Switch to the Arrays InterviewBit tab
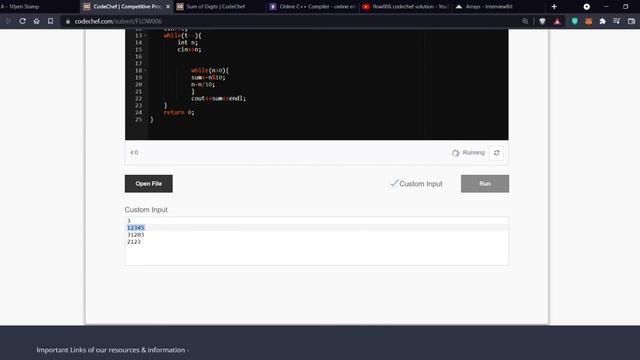640x360 pixels. click(x=498, y=7)
